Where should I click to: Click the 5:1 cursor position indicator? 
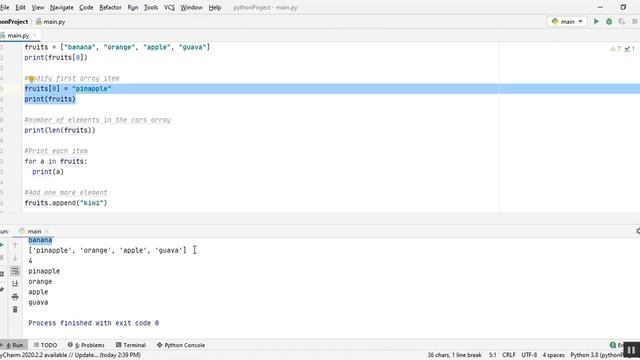(493, 355)
